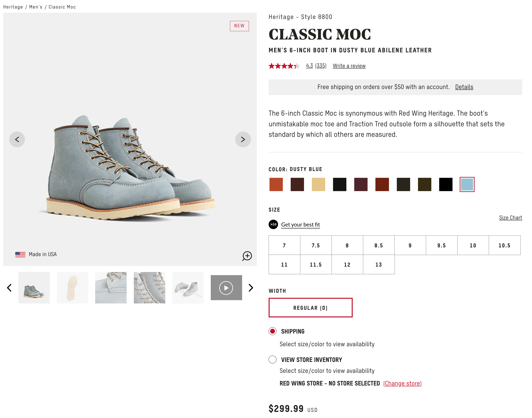Select Regular (D) width
532x418 pixels.
pos(310,308)
